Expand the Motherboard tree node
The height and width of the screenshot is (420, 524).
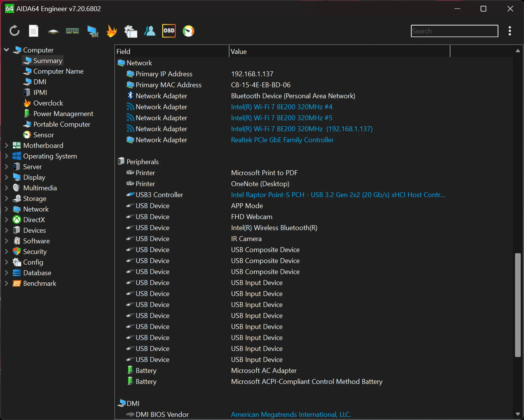tap(7, 145)
